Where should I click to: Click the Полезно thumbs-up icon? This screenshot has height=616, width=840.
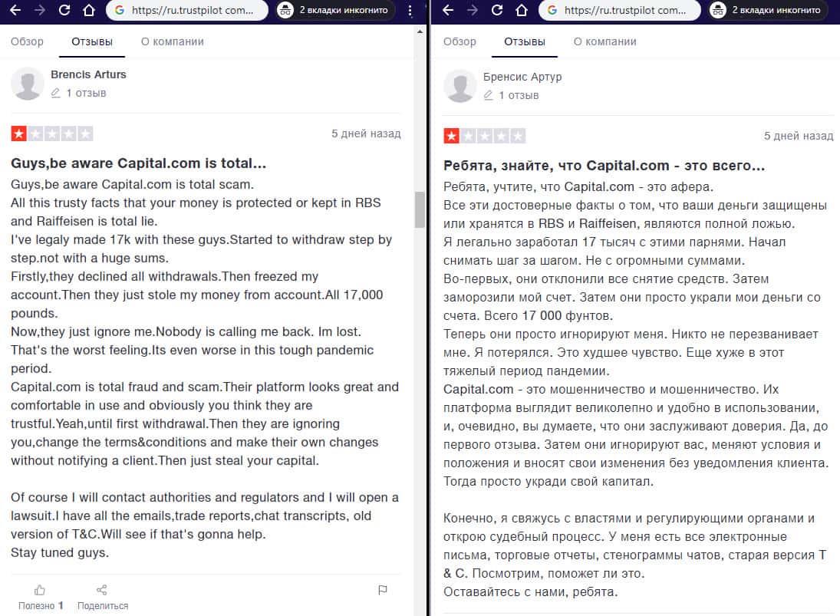pos(40,590)
